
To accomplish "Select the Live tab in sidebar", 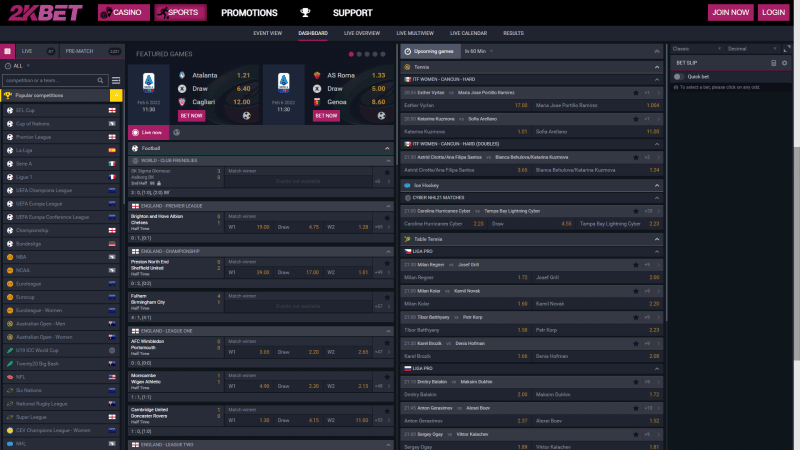I will click(37, 51).
